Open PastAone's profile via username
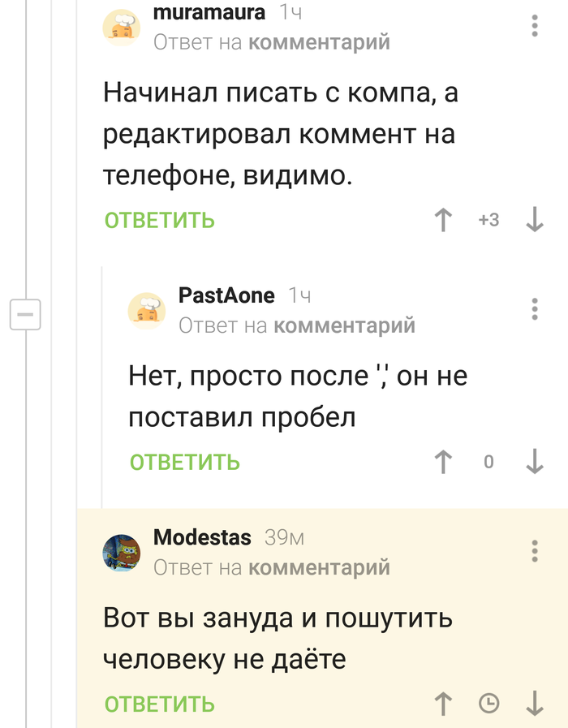The image size is (568, 728). tap(226, 295)
